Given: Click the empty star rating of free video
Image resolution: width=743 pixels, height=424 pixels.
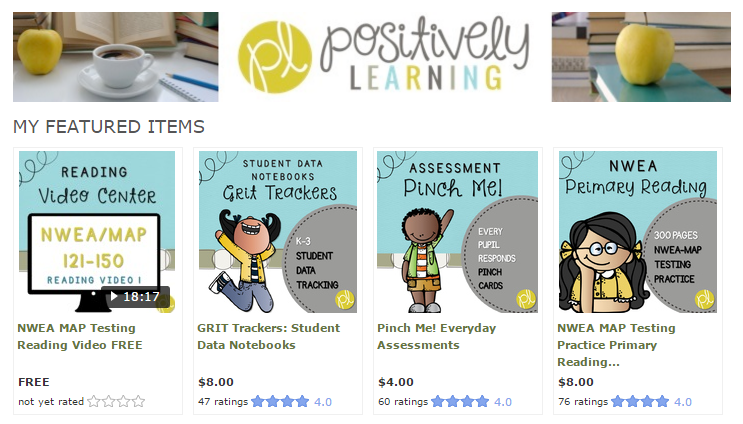Looking at the screenshot, I should point(117,402).
